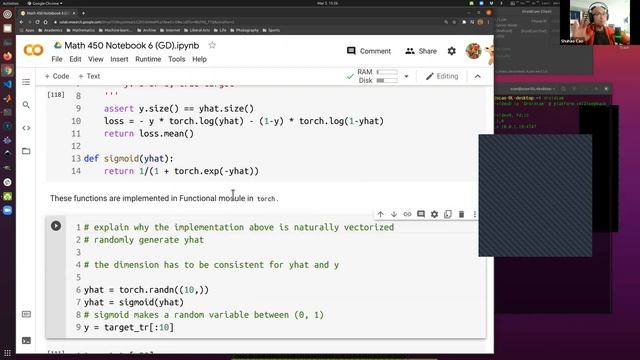The image size is (640, 360).
Task: Open Chrome home page button
Action: [46, 22]
